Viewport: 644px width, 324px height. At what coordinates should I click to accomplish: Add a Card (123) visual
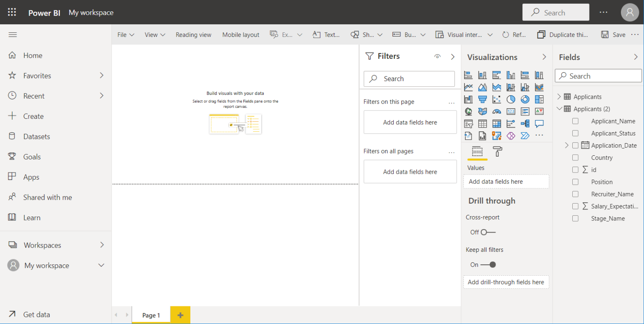[511, 111]
